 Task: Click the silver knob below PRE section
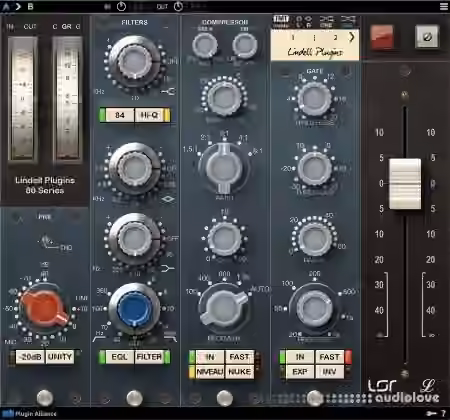pyautogui.click(x=45, y=398)
